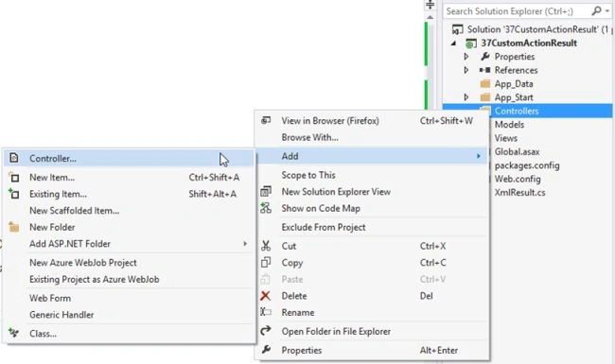The height and width of the screenshot is (364, 615).
Task: Open the Add submenu arrow
Action: click(x=479, y=156)
